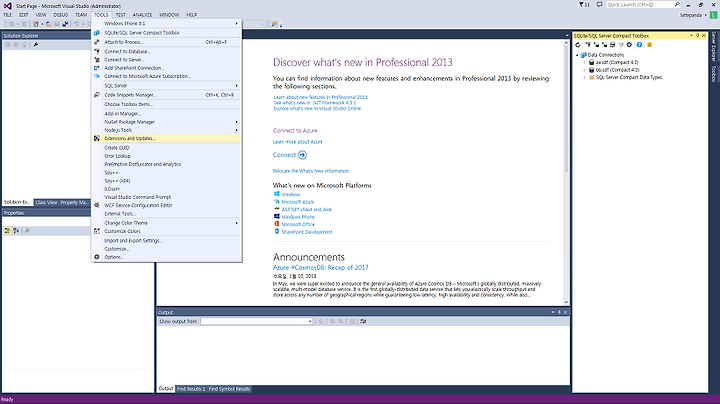Viewport: 720px width, 404px height.
Task: Click the Visual Studio logo in title bar
Action: click(8, 6)
